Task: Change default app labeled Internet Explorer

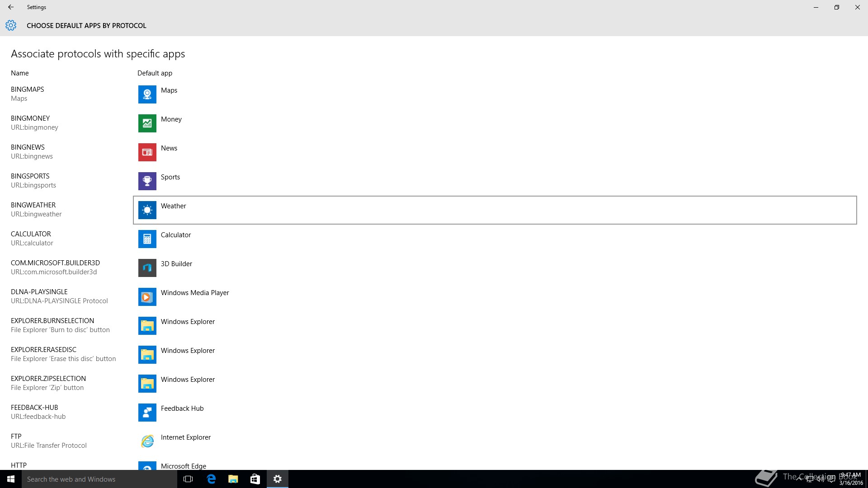Action: pos(495,441)
